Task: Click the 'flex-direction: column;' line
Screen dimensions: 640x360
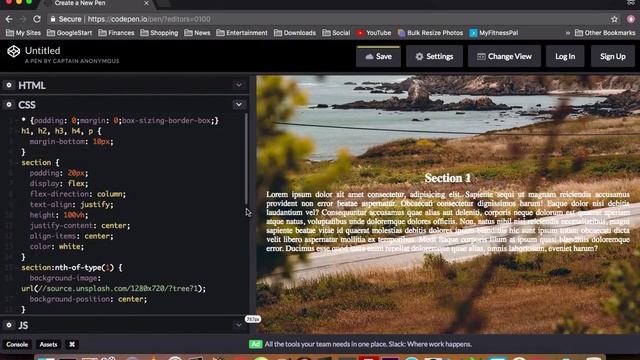Action: [x=78, y=194]
